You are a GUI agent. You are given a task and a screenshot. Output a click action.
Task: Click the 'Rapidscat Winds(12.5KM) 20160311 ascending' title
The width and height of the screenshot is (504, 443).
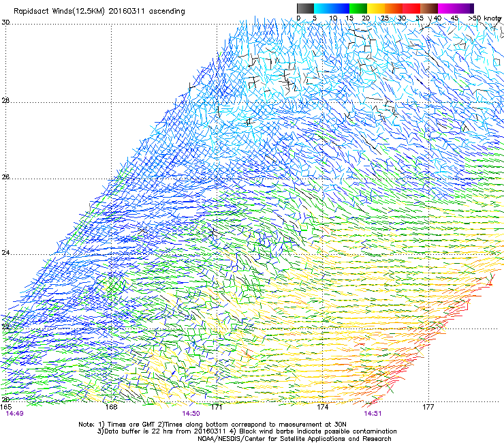click(x=99, y=12)
